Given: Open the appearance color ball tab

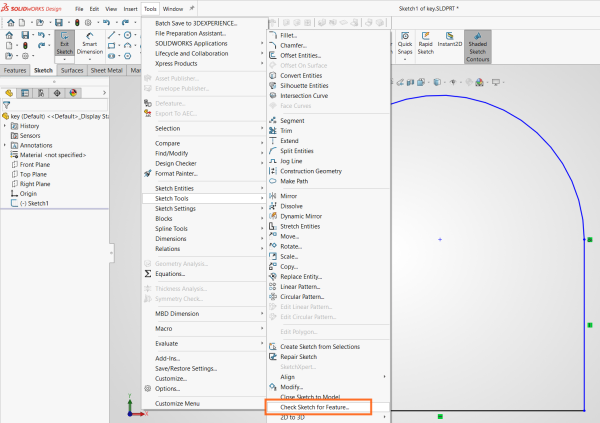Looking at the screenshot, I should [73, 93].
